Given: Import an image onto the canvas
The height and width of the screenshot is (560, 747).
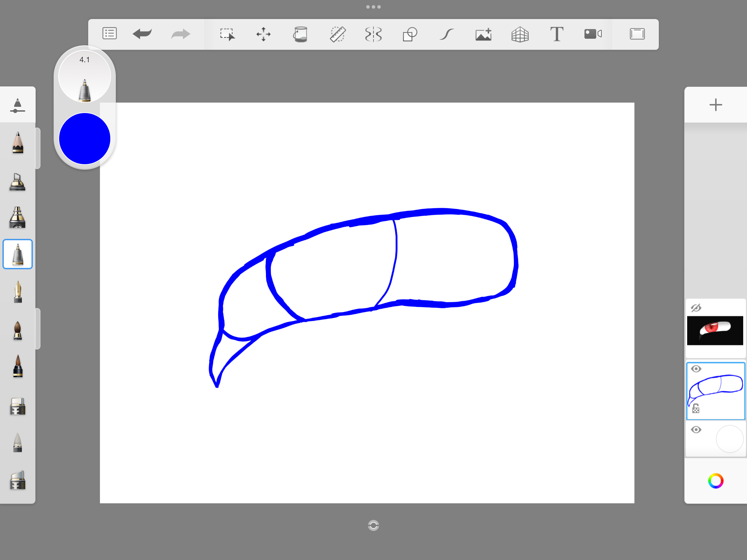Looking at the screenshot, I should [x=483, y=34].
